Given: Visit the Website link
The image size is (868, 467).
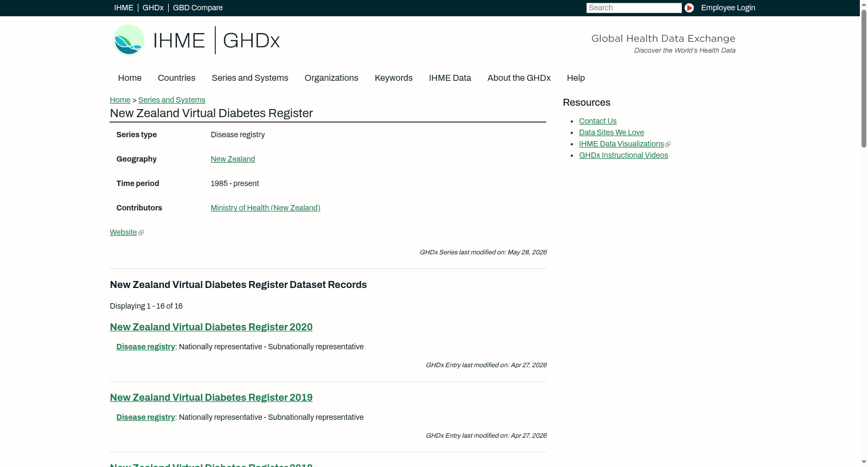Looking at the screenshot, I should point(123,232).
